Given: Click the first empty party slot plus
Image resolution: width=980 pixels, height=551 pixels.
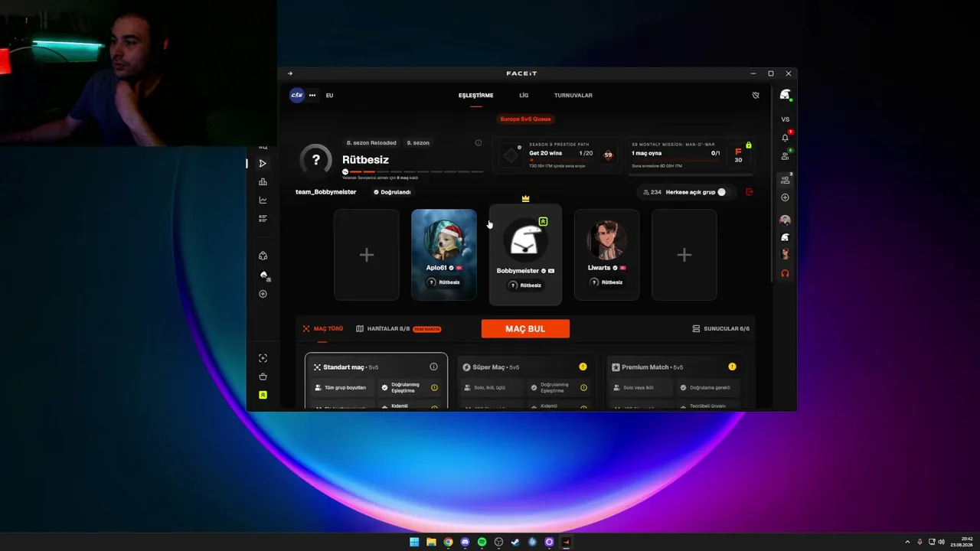Looking at the screenshot, I should 367,255.
